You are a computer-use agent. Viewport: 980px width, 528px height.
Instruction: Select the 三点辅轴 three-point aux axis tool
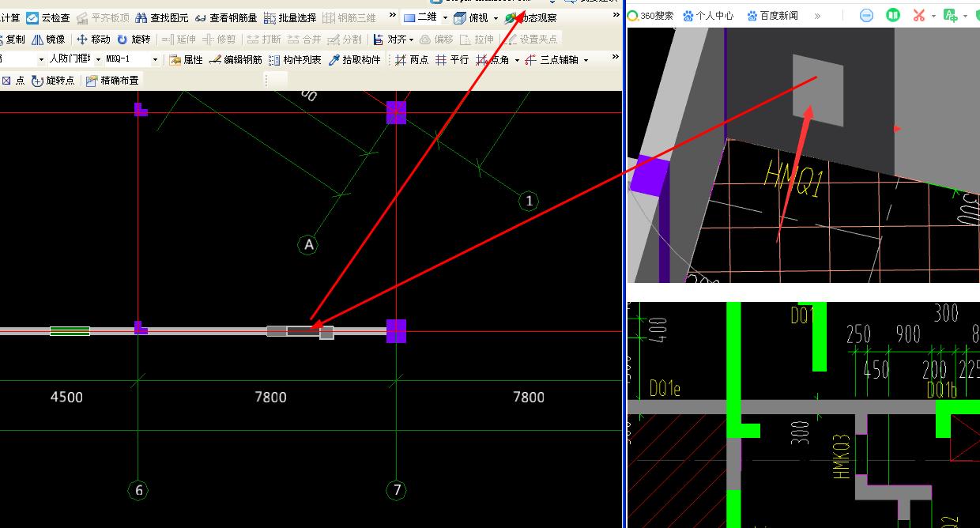tap(552, 59)
